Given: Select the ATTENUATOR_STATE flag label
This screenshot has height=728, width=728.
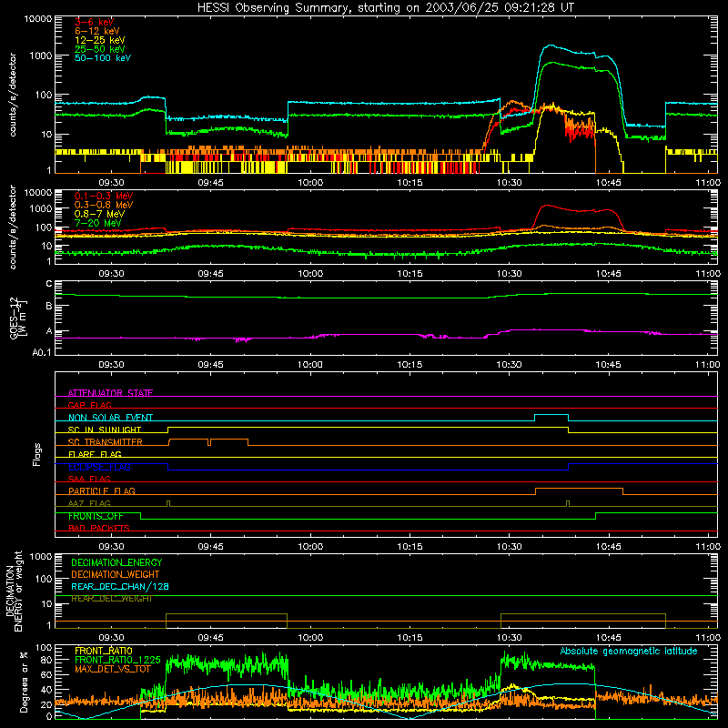Looking at the screenshot, I should tap(110, 393).
